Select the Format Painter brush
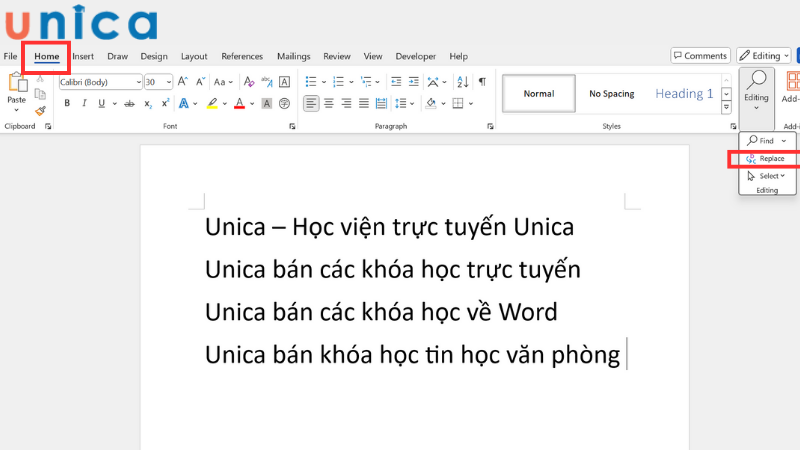Screen dimensions: 800x450 40,110
